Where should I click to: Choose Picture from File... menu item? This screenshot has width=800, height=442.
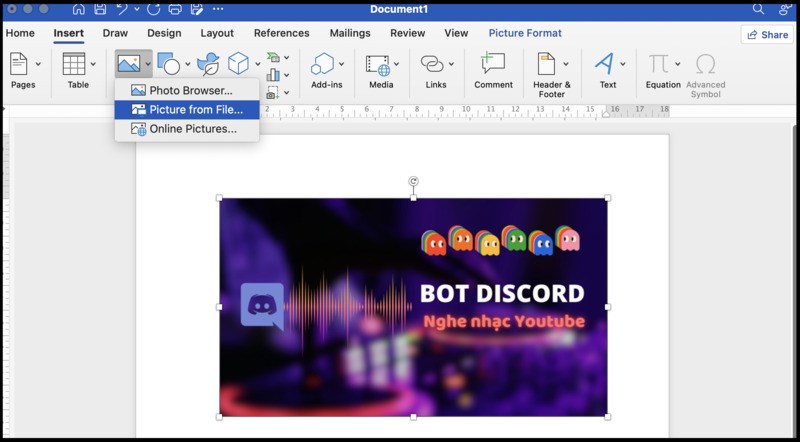187,110
